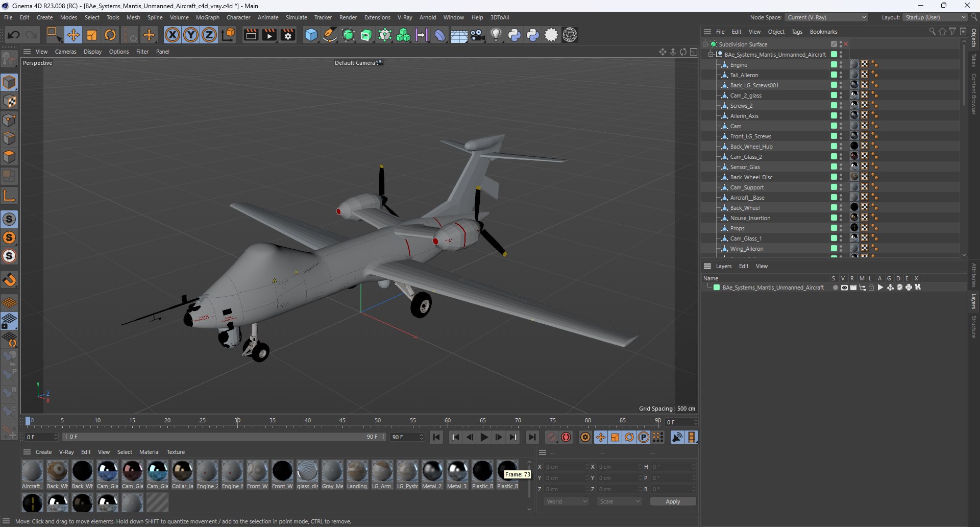Click the Spline Pen tool icon
The height and width of the screenshot is (527, 980).
[x=330, y=35]
